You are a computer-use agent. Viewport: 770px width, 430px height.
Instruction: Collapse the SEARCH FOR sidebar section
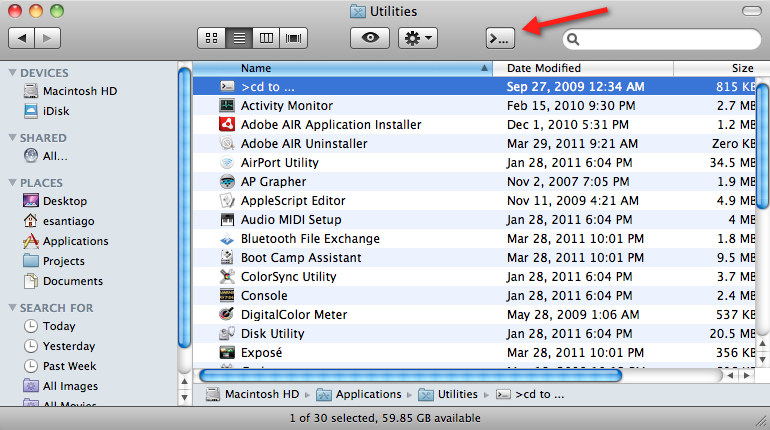click(x=12, y=308)
